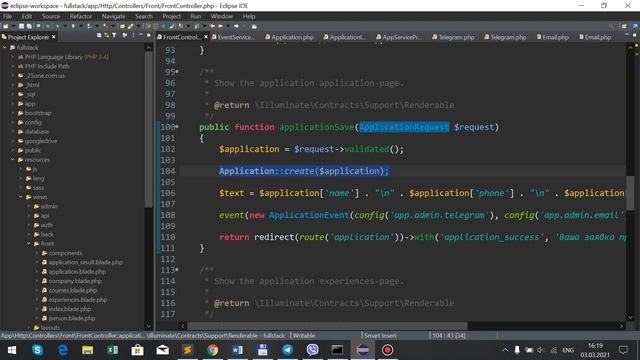This screenshot has width=640, height=360.
Task: Click the Forward navigation arrow in toolbar
Action: click(236, 26)
